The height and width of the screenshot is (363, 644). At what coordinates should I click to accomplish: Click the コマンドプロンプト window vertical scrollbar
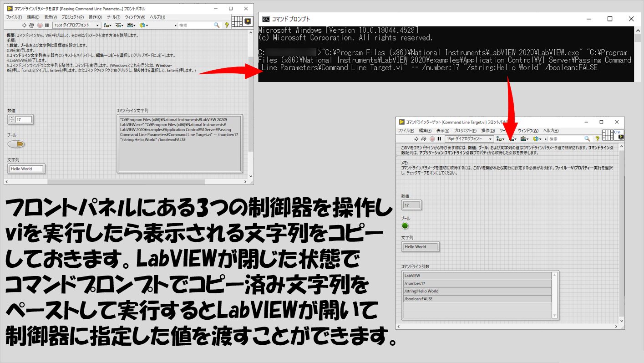pos(637,54)
